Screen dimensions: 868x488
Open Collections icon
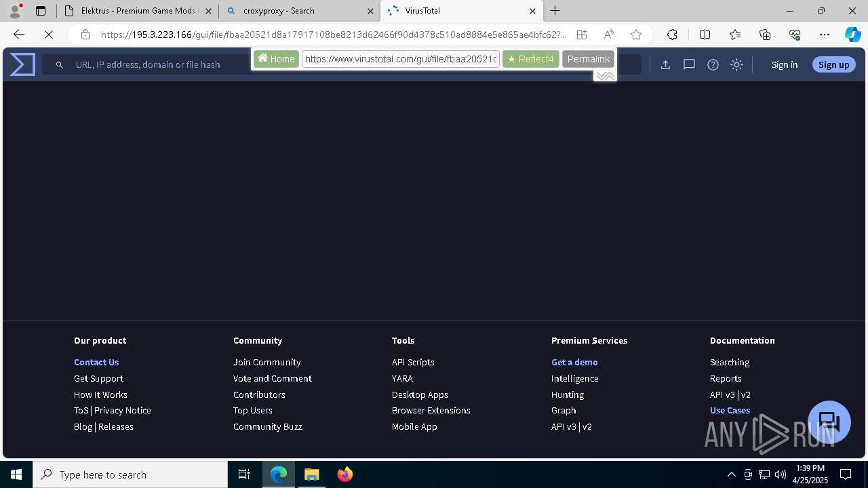(765, 35)
